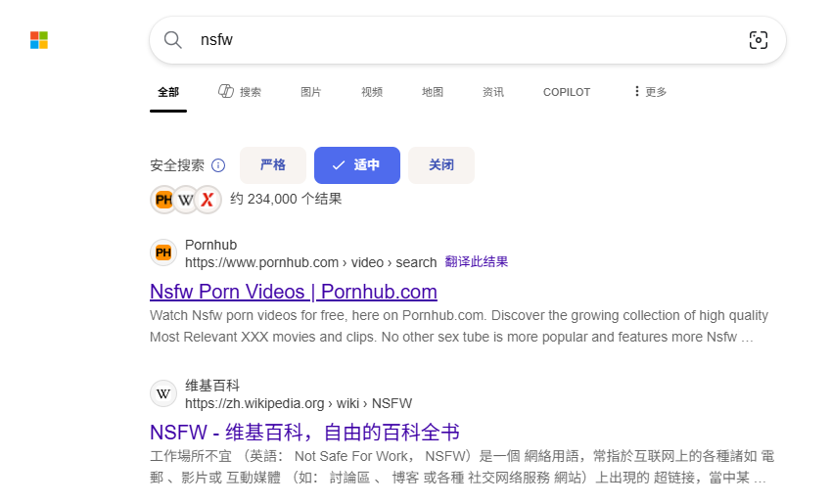The width and height of the screenshot is (831, 504).
Task: Click the PH source icon near result count
Action: 163,200
